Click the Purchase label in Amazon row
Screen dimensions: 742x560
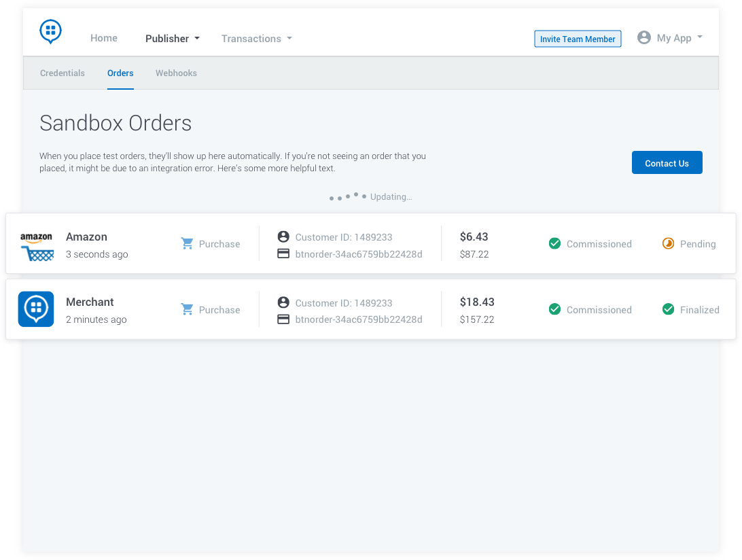219,244
